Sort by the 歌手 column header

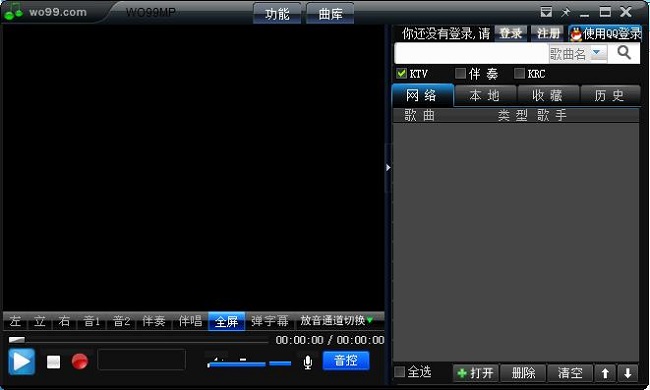(552, 115)
